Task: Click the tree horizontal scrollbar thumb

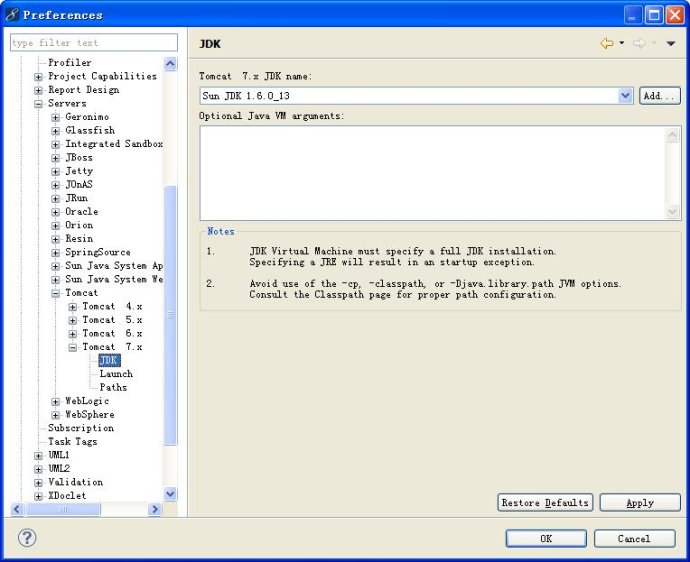Action: click(63, 509)
